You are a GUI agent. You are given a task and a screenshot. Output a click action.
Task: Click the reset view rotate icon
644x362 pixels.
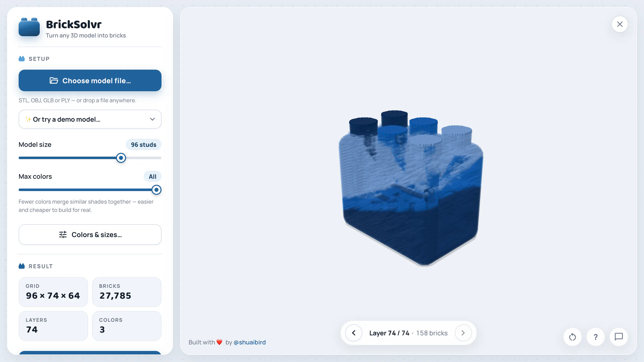573,337
